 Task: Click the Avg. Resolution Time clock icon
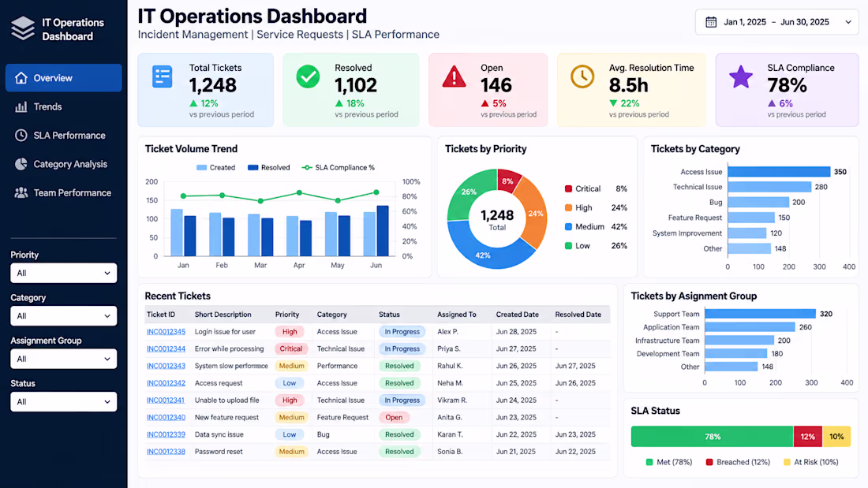pyautogui.click(x=582, y=76)
